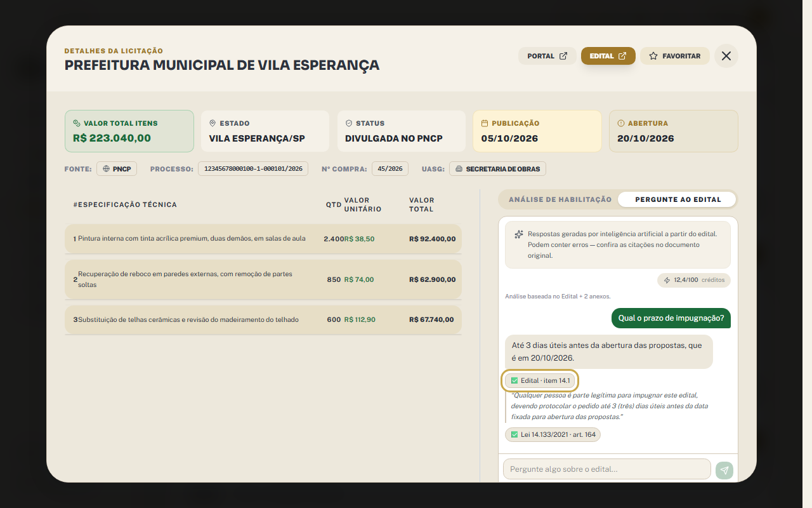Click the Secretaria de Obras UASG badge
Screen dimensions: 812x508
point(497,169)
